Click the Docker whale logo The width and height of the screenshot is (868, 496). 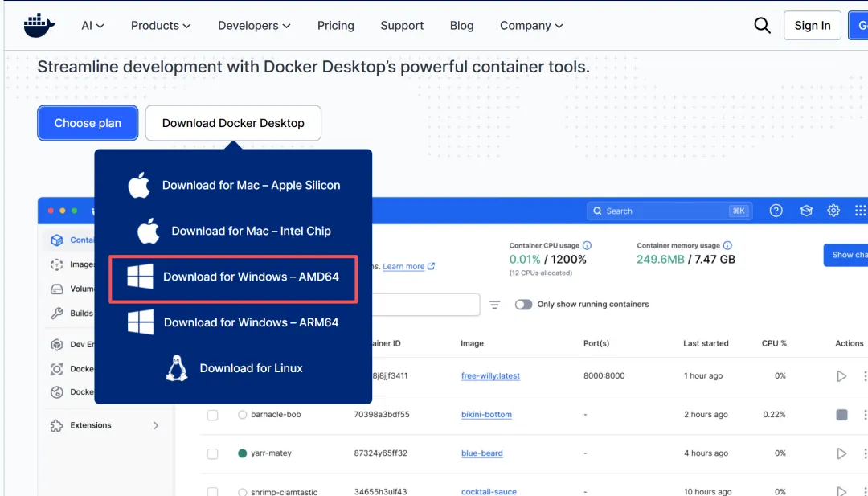click(39, 26)
